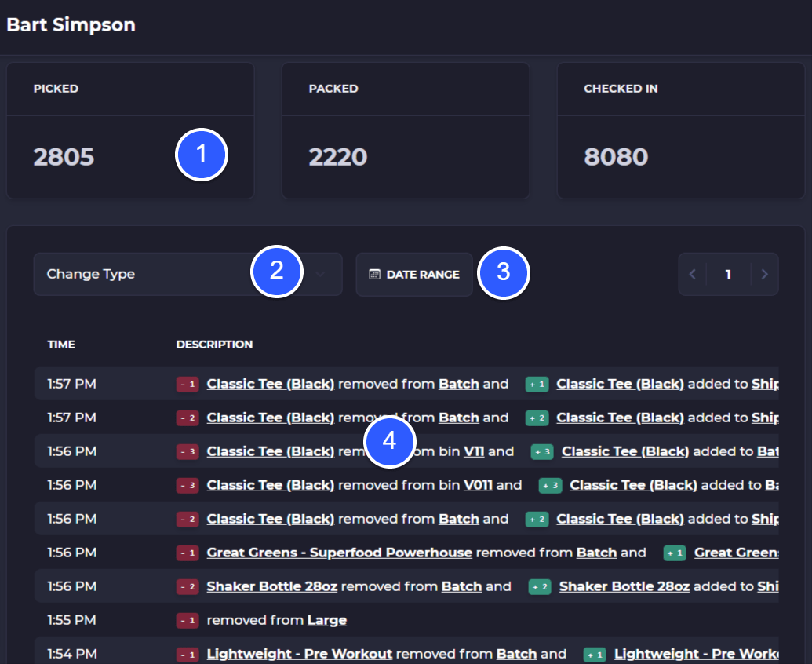Click the +3 badge in V011 row
This screenshot has height=664, width=812.
(551, 486)
